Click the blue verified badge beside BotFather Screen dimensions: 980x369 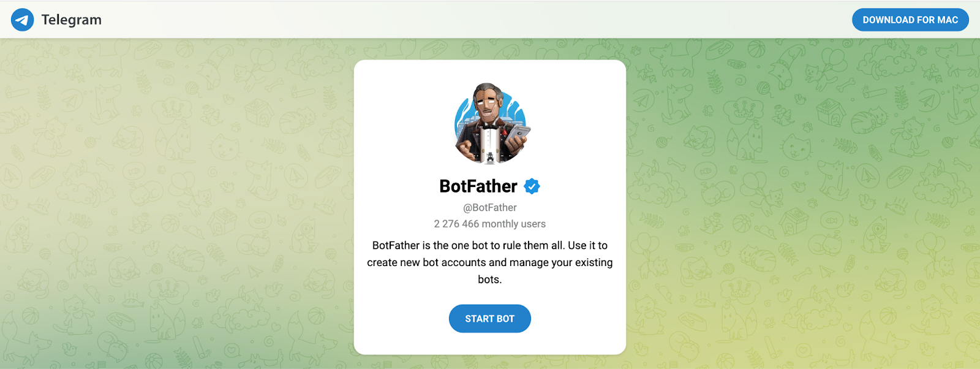click(x=532, y=186)
